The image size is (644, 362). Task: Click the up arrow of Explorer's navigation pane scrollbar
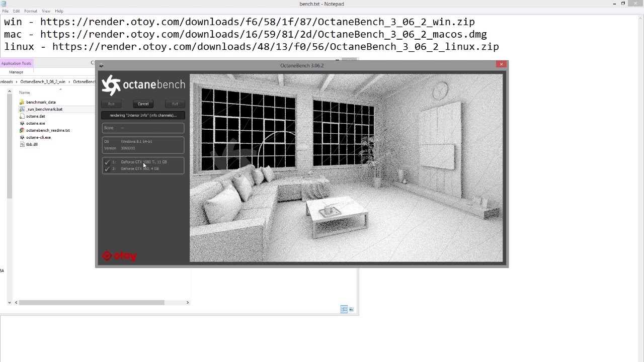click(x=9, y=92)
